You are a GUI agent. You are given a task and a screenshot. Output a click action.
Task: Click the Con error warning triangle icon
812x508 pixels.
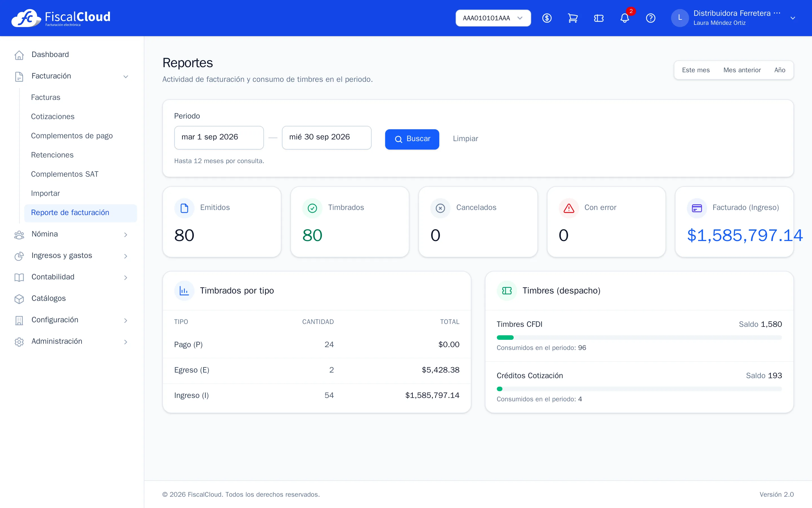point(569,208)
